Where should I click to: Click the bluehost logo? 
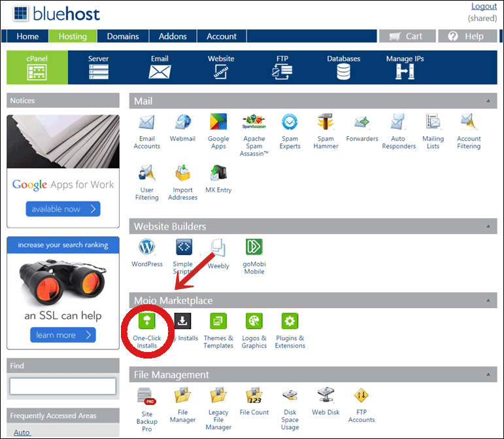tap(57, 14)
